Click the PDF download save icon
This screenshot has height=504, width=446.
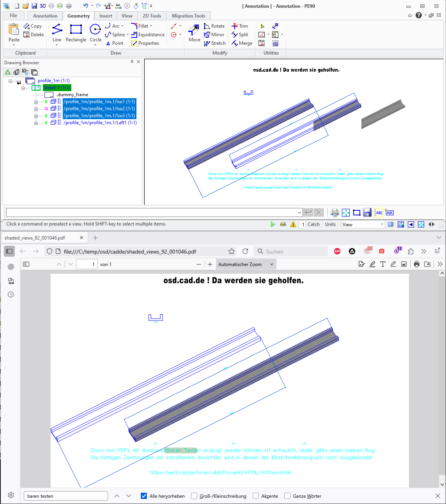click(x=427, y=264)
